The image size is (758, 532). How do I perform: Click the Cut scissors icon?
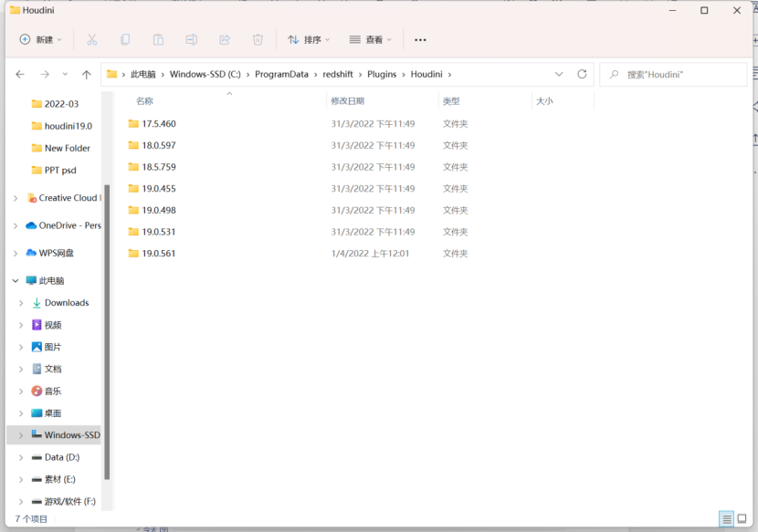point(92,39)
